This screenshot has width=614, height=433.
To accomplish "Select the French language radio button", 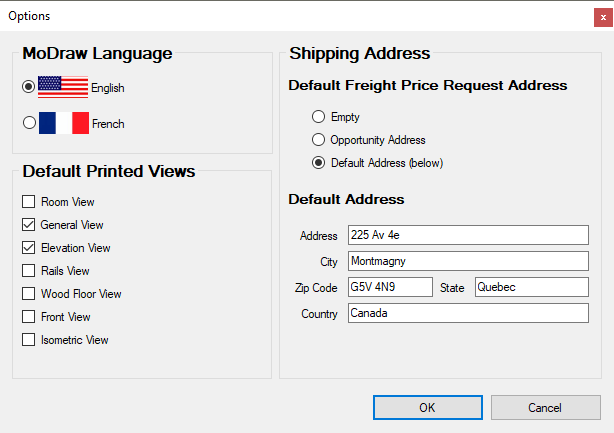I will 28,124.
